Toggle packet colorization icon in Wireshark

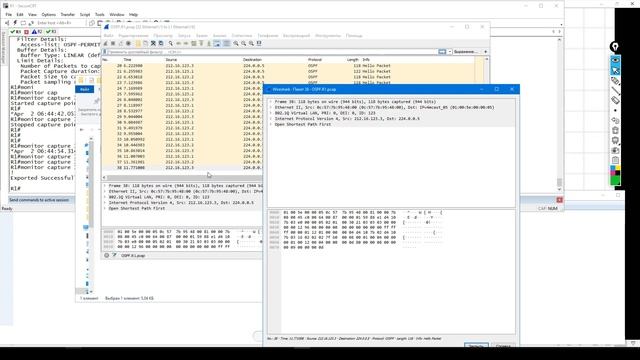click(227, 43)
